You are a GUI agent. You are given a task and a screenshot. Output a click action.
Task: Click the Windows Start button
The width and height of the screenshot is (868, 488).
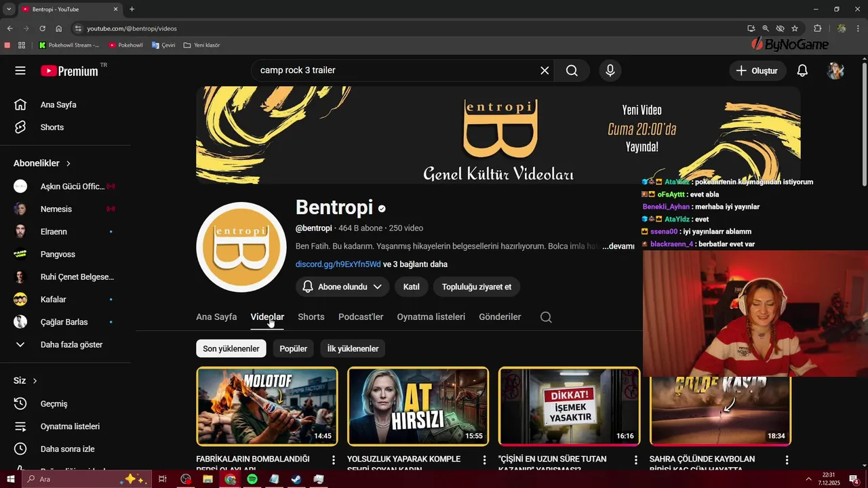point(11,479)
